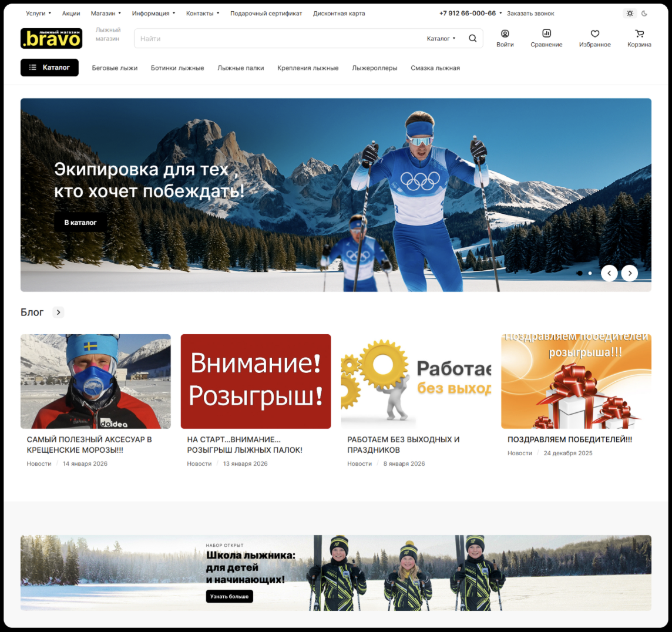Go to Смазка лыжная category

(435, 68)
